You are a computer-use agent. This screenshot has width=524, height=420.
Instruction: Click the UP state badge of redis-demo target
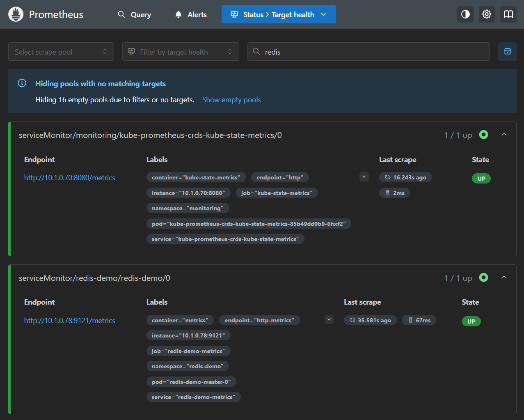pos(471,321)
